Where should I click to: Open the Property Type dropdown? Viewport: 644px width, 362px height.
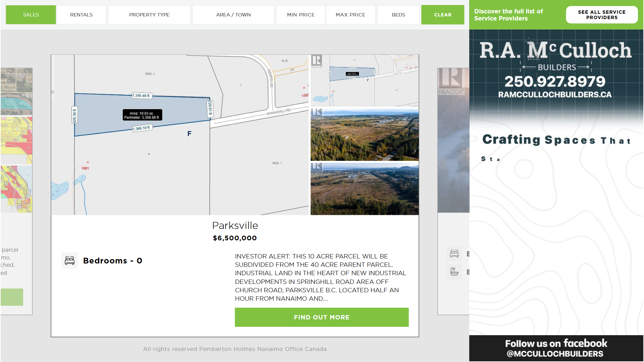click(x=149, y=15)
